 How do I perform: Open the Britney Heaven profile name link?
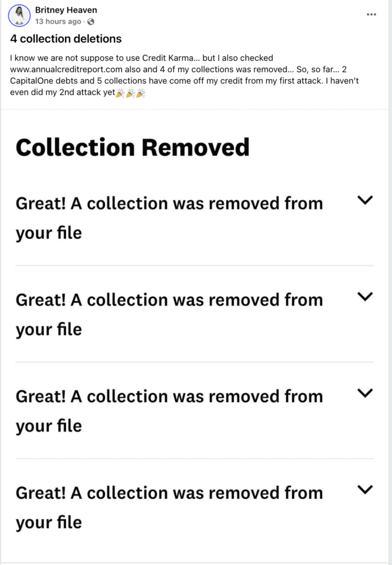pos(66,10)
